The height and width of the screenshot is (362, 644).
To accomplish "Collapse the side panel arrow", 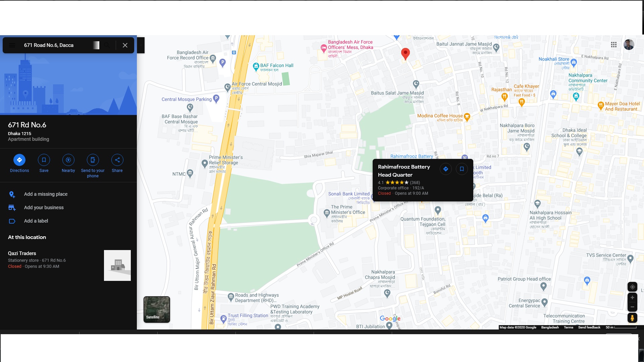I will [141, 45].
